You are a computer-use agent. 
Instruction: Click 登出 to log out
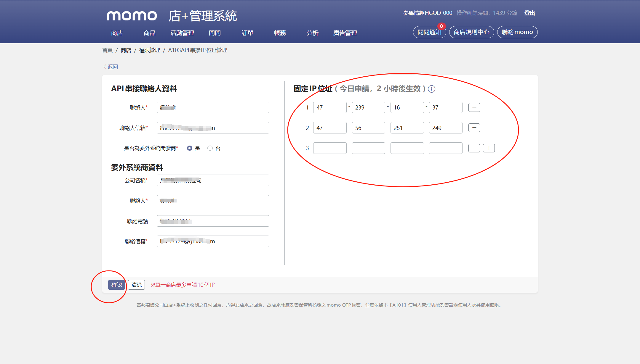pos(529,13)
